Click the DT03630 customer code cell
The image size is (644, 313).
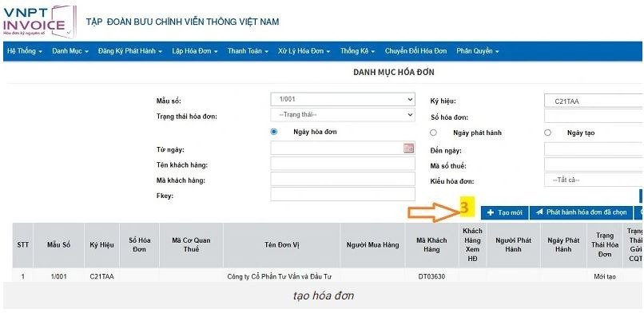coord(431,277)
